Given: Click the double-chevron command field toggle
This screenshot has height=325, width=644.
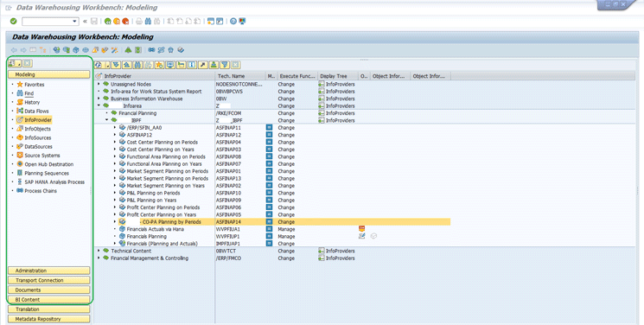Looking at the screenshot, I should pos(85,22).
